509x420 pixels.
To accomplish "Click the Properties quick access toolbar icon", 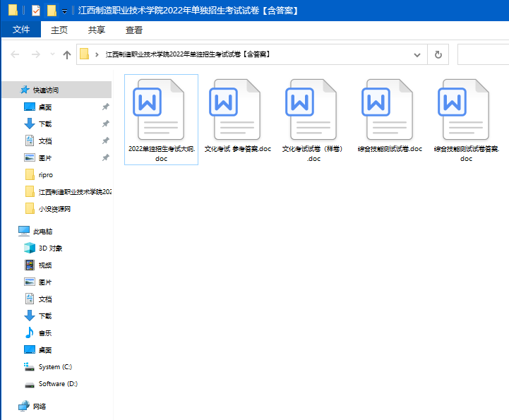I will pyautogui.click(x=36, y=11).
